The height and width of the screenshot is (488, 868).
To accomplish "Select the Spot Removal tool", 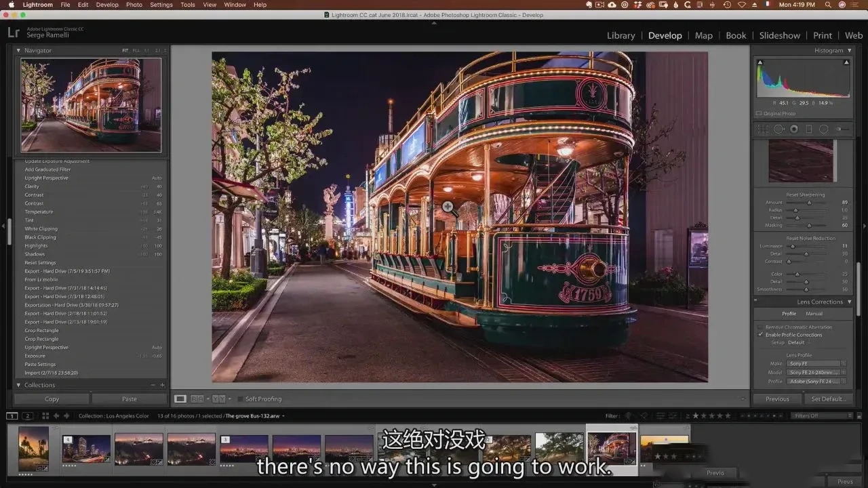I will [x=779, y=129].
